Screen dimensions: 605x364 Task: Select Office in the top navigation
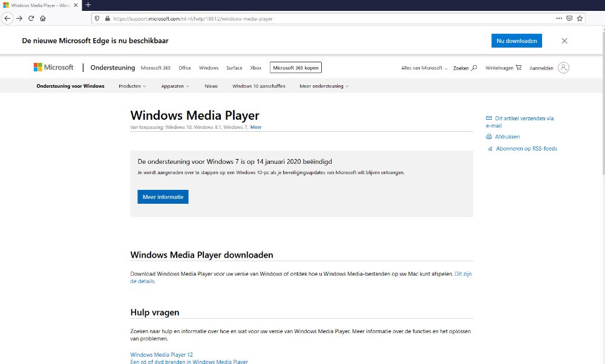tap(185, 68)
